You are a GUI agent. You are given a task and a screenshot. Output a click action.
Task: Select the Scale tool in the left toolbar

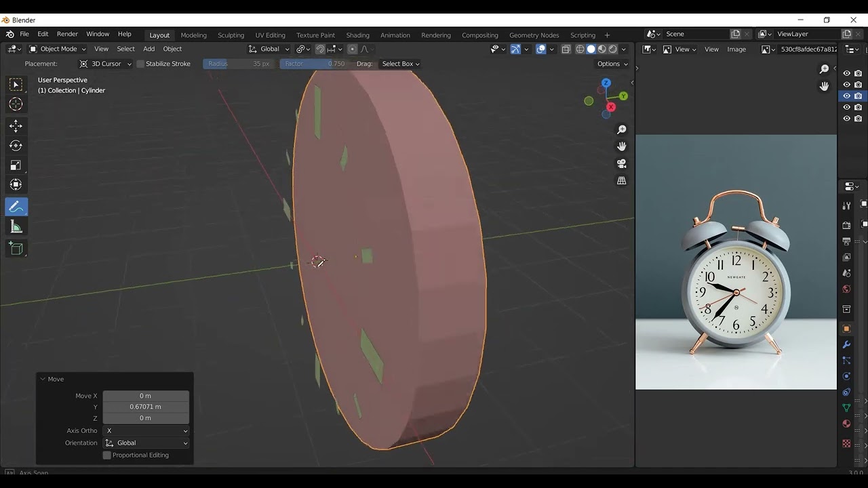(16, 165)
